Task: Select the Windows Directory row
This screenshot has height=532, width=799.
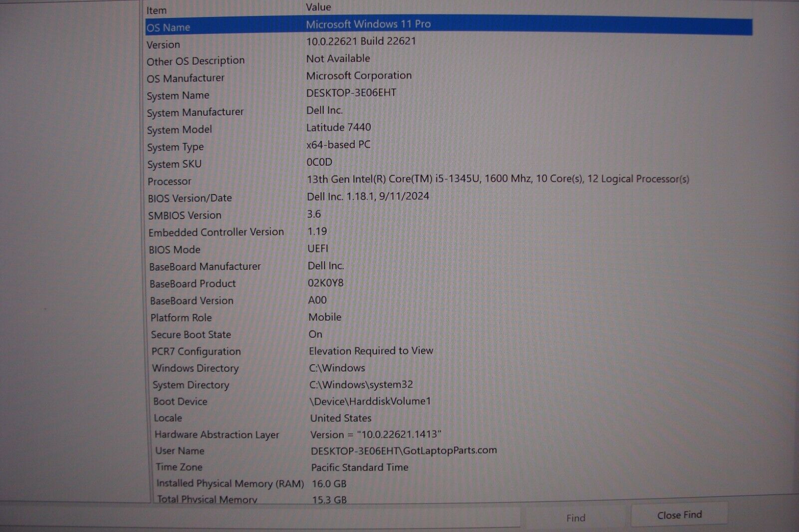Action: [x=195, y=368]
